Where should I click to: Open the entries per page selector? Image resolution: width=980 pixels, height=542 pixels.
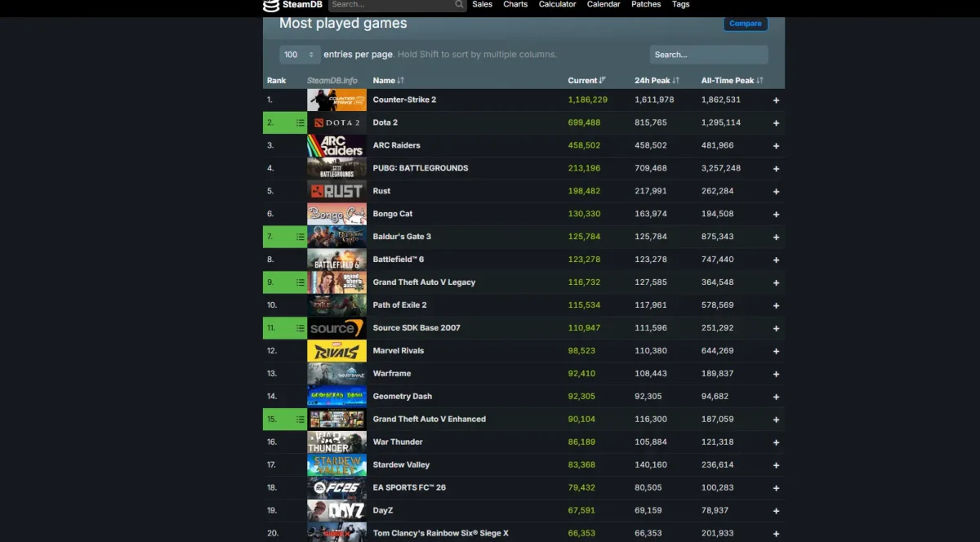tap(299, 54)
